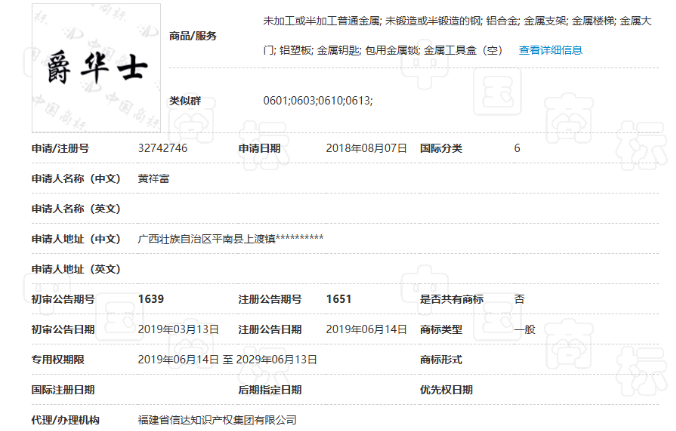
Task: Click the 爵华士 trademark image
Action: 96,68
